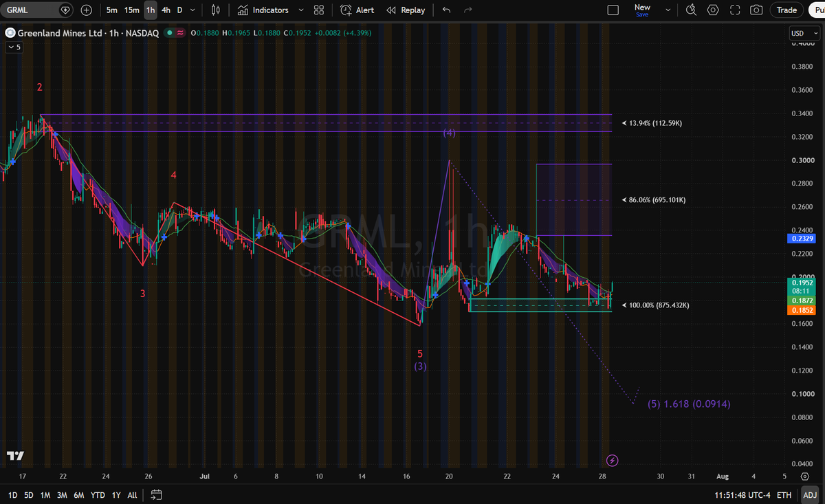Select the 1M date range
Screen dimensions: 825x504
45,494
